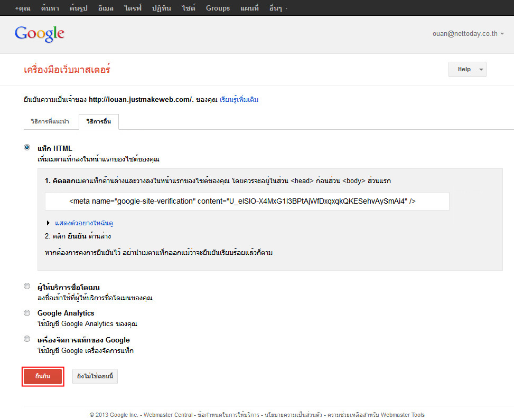Viewport: 514px width, 420px height.
Task: Click the แสดงตัวอย่างให้ฉันดู link
Action: 84,223
